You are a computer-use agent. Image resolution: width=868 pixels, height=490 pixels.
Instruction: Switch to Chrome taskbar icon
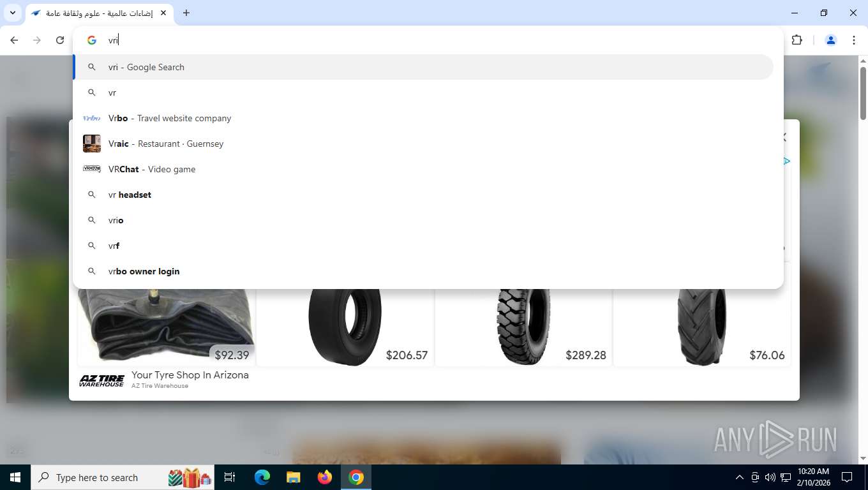356,477
